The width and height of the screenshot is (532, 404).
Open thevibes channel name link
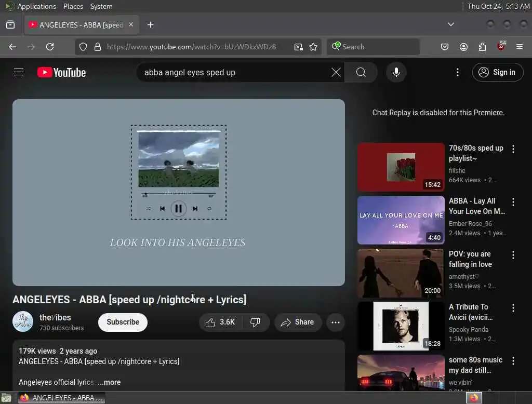pyautogui.click(x=55, y=317)
